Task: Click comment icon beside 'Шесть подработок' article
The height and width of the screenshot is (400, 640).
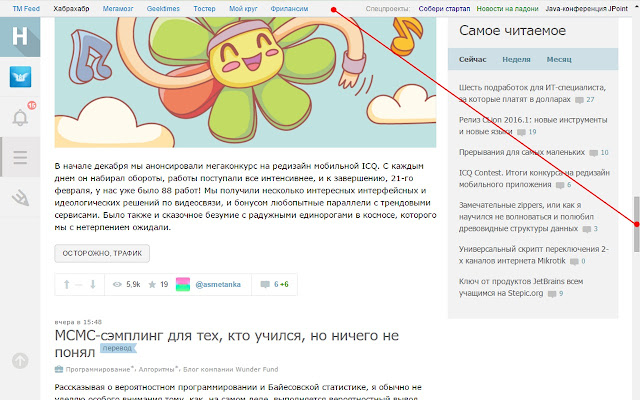Action: coord(579,100)
